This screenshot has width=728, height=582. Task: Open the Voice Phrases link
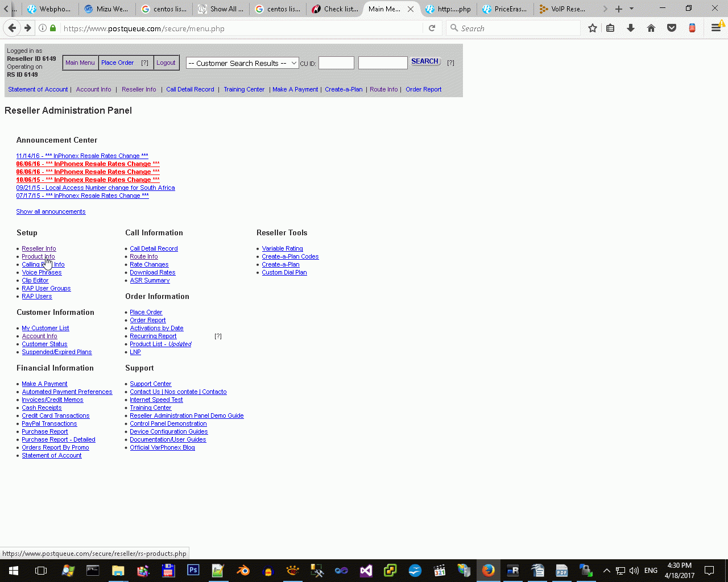[42, 272]
